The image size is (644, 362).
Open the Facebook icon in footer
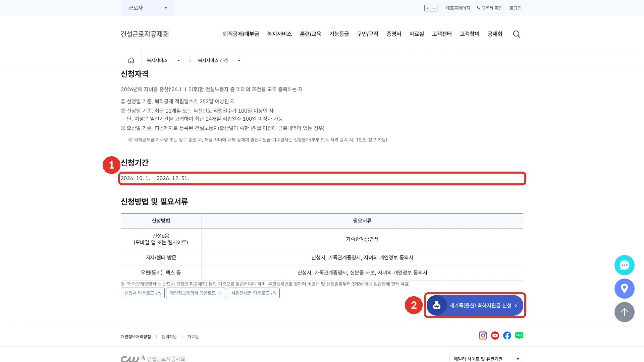coord(507,336)
